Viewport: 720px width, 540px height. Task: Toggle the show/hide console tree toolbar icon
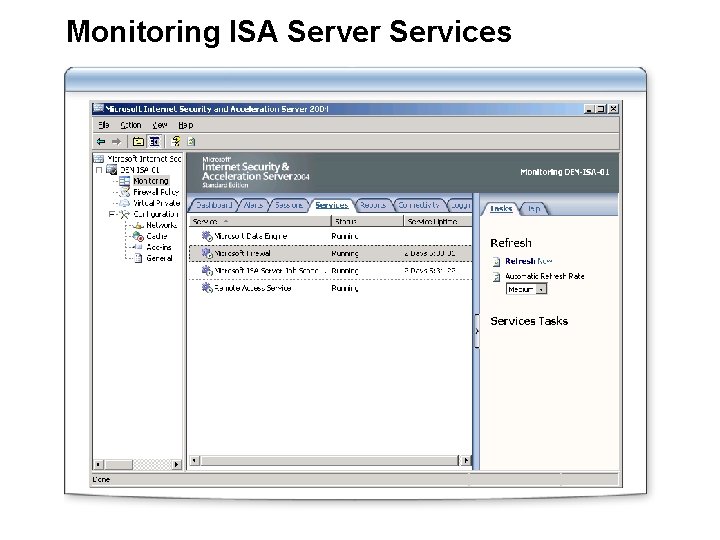(x=154, y=142)
